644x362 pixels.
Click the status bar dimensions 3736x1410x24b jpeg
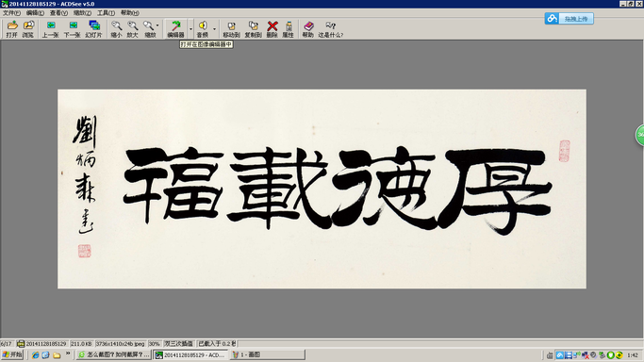coord(121,343)
